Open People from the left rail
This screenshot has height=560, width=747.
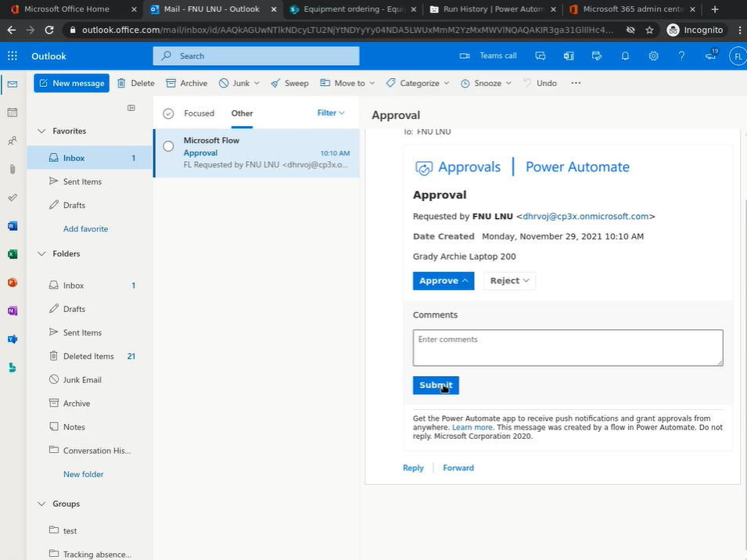(13, 141)
